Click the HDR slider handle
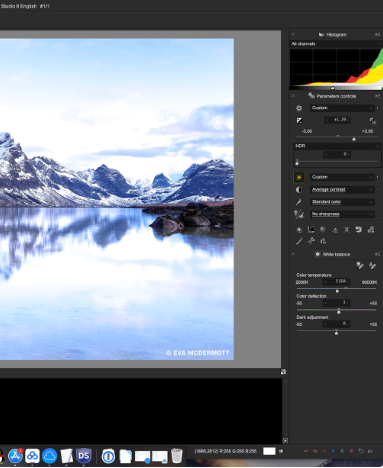This screenshot has width=383, height=468. (297, 163)
